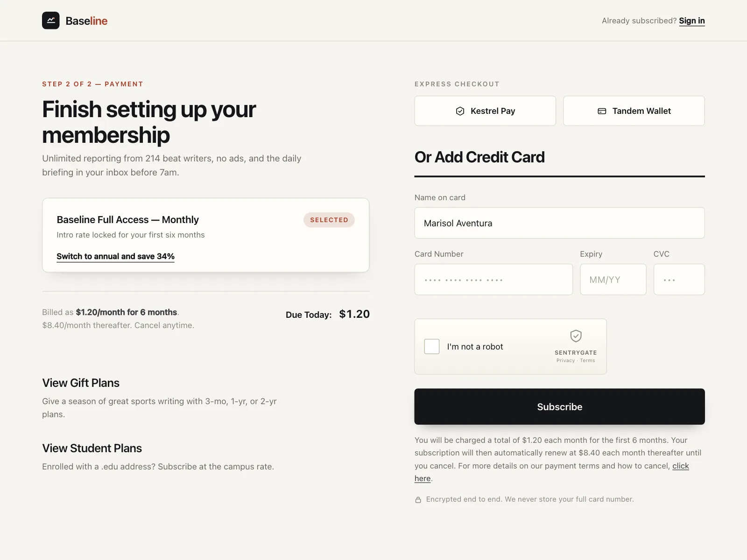This screenshot has height=560, width=747.
Task: Click the Sign in link
Action: click(x=692, y=21)
